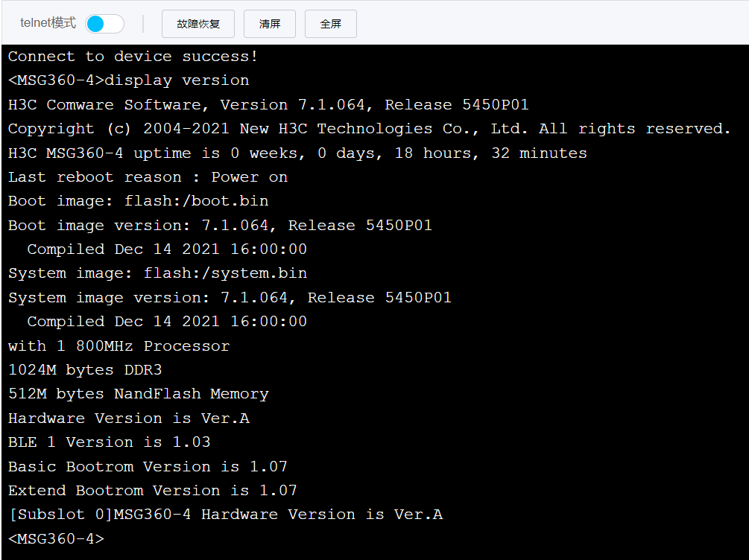Click the "BLE 1 Version is 1.03" line
The image size is (749, 560).
point(109,442)
